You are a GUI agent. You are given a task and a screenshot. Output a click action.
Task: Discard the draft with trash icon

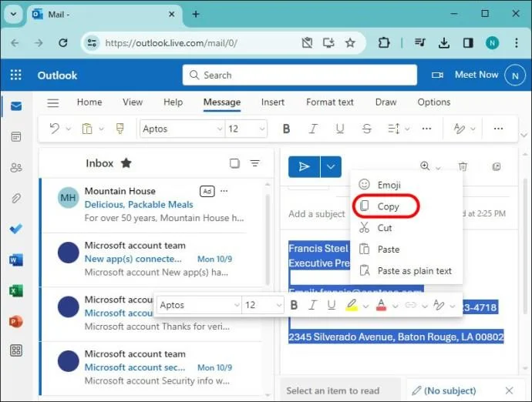[x=463, y=166]
